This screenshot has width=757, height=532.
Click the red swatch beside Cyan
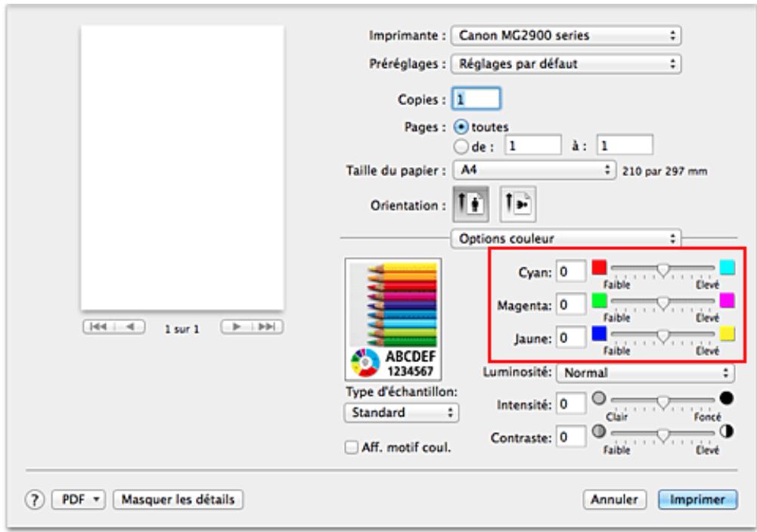point(599,268)
